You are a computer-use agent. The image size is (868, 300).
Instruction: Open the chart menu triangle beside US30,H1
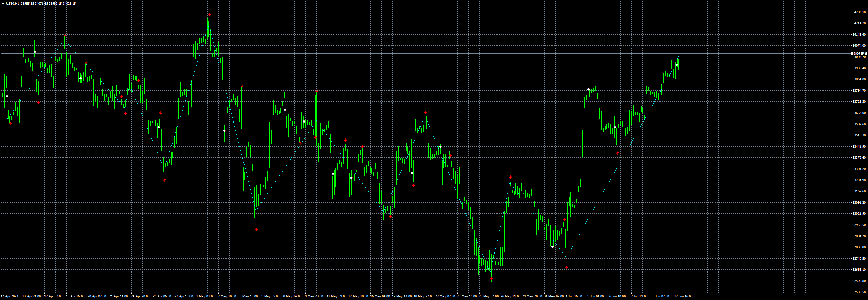pos(3,4)
